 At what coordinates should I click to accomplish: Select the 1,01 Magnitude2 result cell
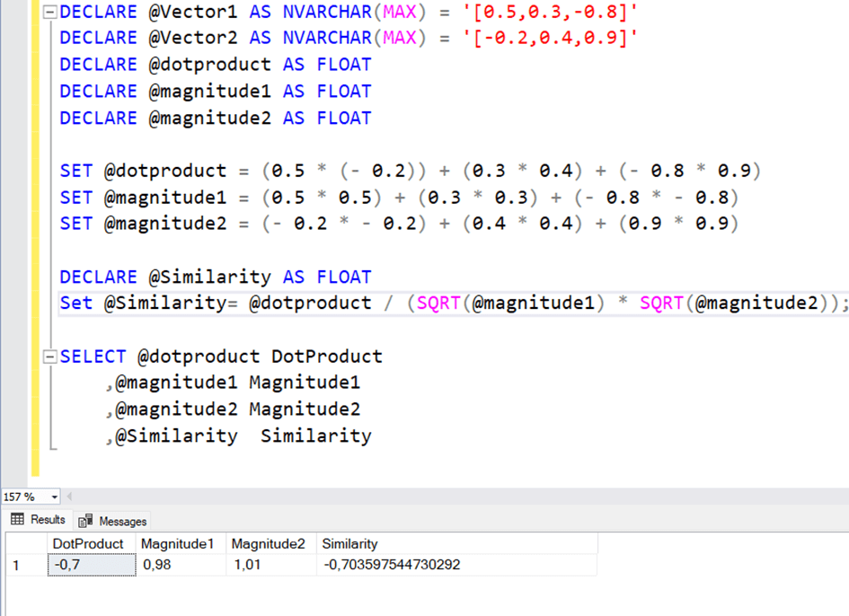point(270,565)
